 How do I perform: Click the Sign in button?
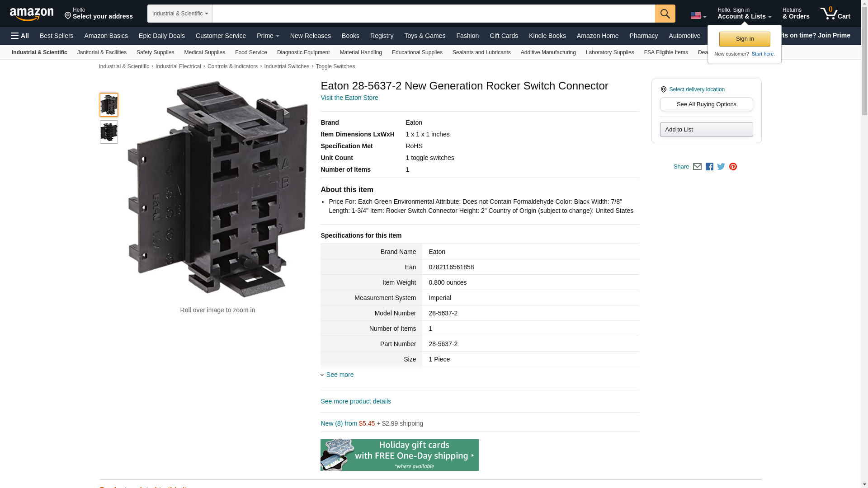744,39
